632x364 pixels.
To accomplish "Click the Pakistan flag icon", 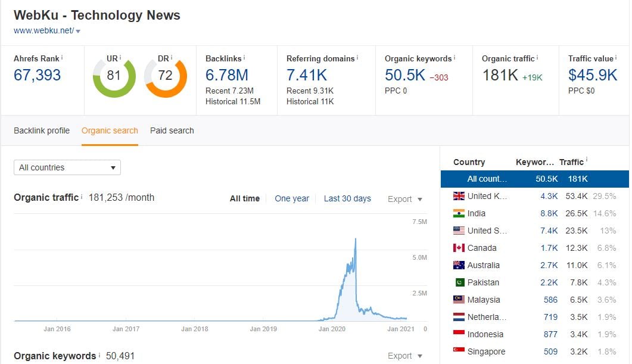I will 459,282.
